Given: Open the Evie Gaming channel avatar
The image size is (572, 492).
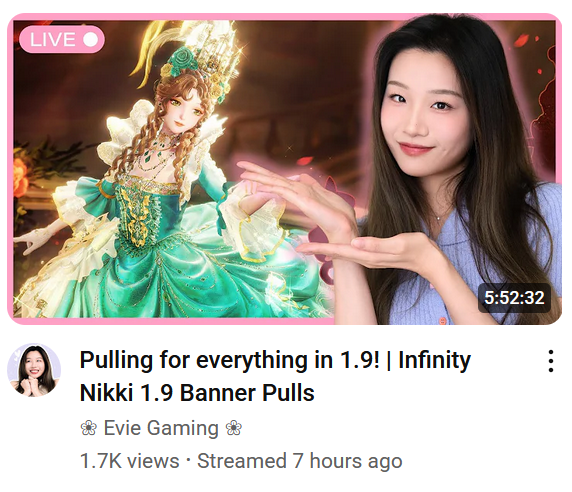Looking at the screenshot, I should point(34,370).
